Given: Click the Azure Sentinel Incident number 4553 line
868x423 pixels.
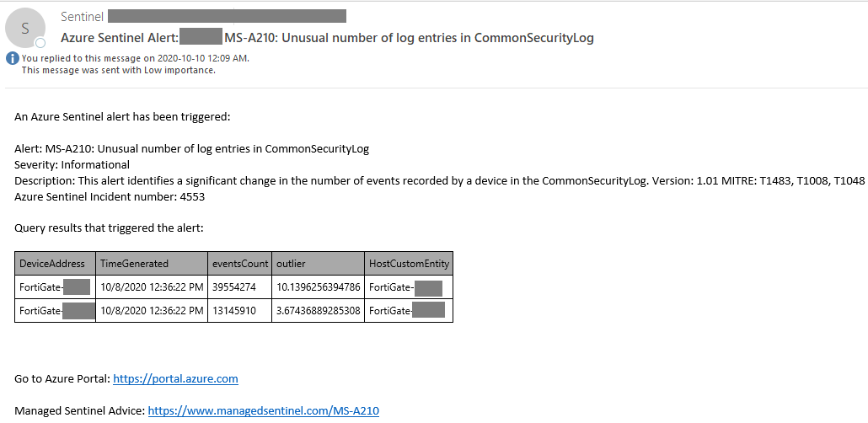Looking at the screenshot, I should coord(110,196).
